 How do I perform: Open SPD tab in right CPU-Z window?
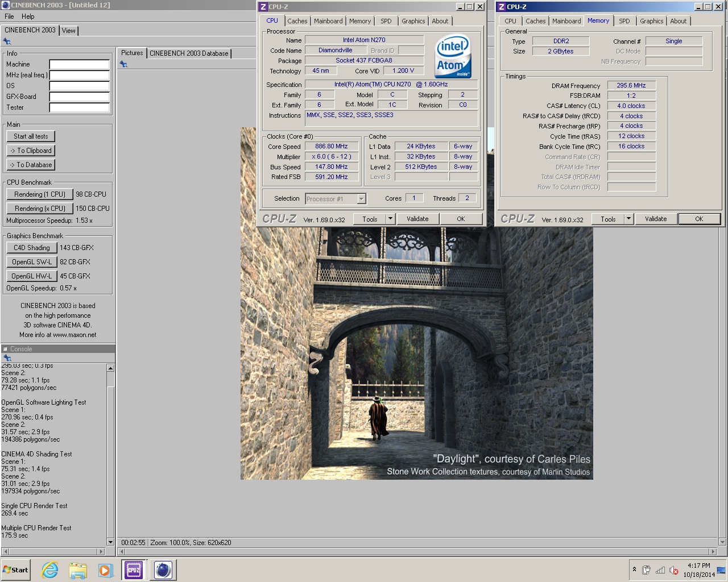pyautogui.click(x=624, y=21)
